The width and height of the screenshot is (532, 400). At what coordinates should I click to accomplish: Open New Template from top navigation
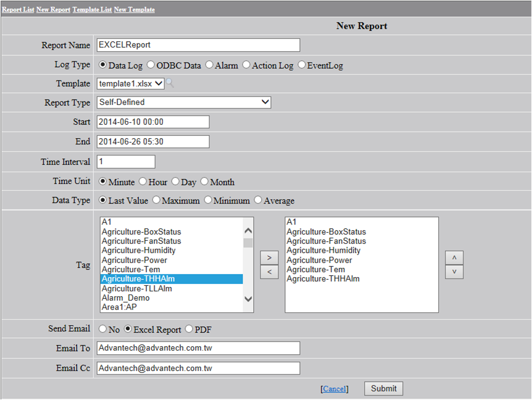134,10
